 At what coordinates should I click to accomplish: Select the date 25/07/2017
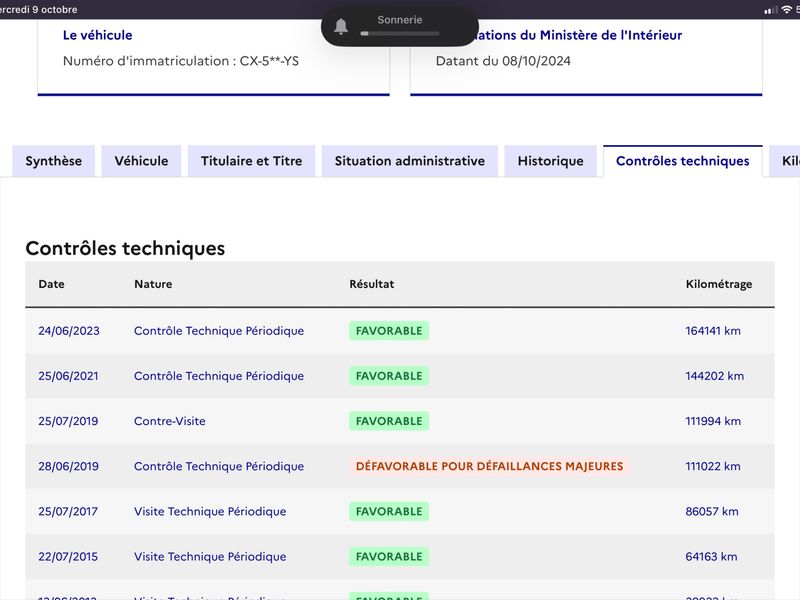[68, 511]
